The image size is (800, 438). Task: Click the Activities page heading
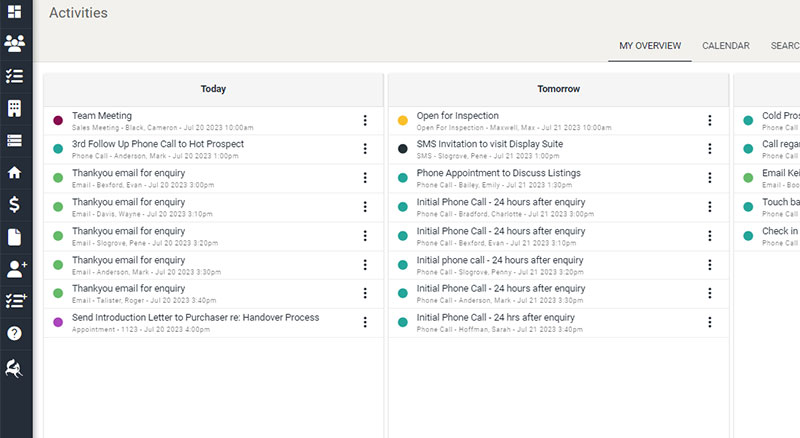click(x=79, y=13)
